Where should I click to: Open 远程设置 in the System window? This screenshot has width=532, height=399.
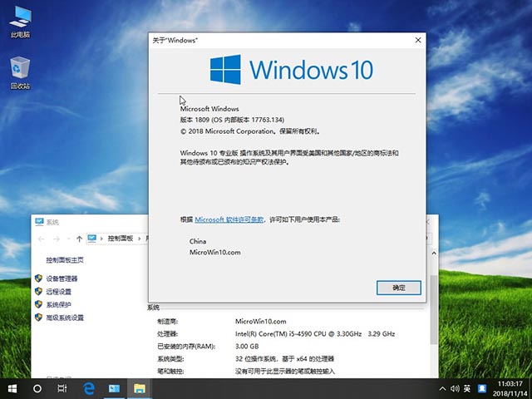click(x=59, y=292)
